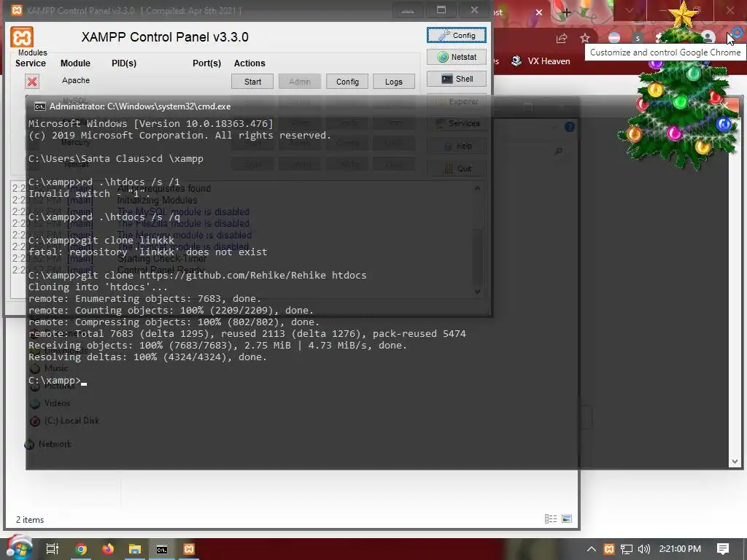Click 'Apache' module label in XAMPP
Screen dimensions: 747x560
pyautogui.click(x=76, y=80)
